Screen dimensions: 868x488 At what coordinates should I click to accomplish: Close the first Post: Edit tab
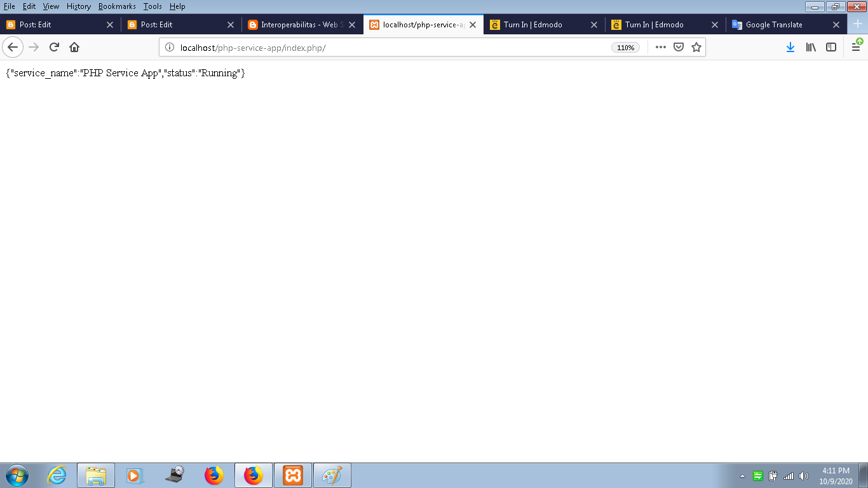(110, 25)
